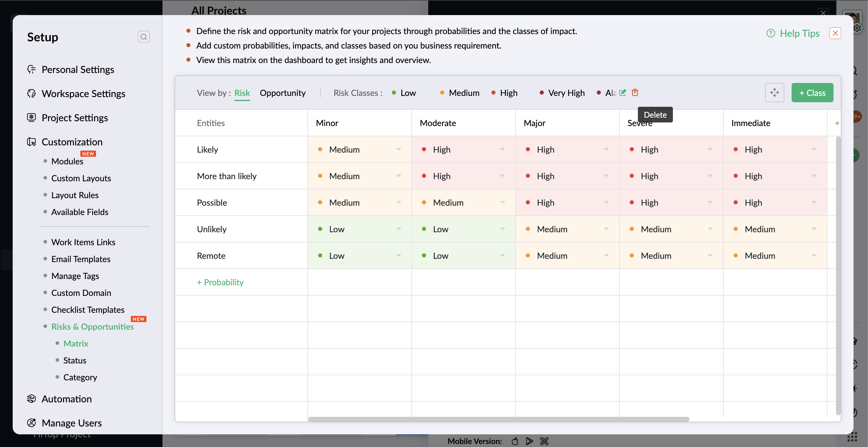This screenshot has height=447, width=868.
Task: Click the Setup search icon
Action: (143, 37)
